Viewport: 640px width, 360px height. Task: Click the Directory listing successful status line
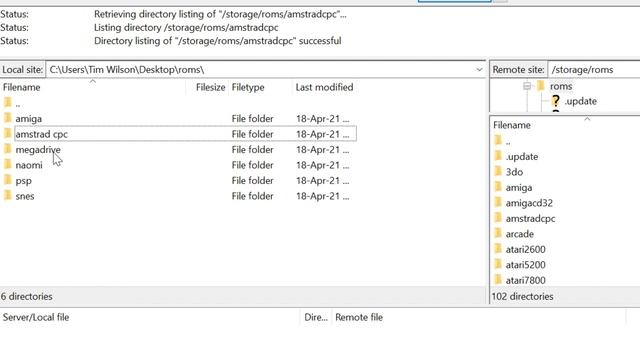(x=218, y=41)
